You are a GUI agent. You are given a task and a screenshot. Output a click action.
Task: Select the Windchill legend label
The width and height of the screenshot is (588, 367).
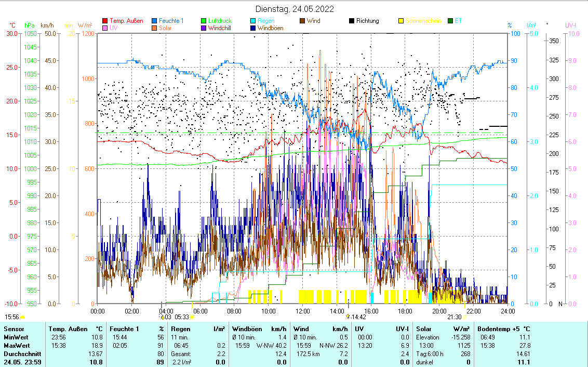point(220,28)
